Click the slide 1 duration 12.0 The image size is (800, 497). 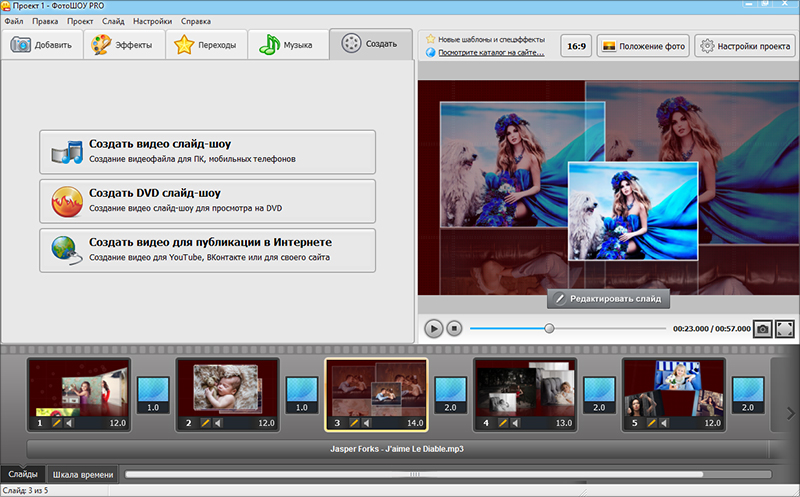tap(117, 423)
